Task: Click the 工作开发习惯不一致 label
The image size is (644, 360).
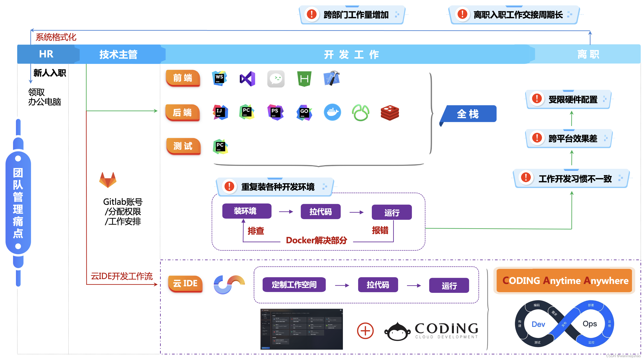Action: 575,179
